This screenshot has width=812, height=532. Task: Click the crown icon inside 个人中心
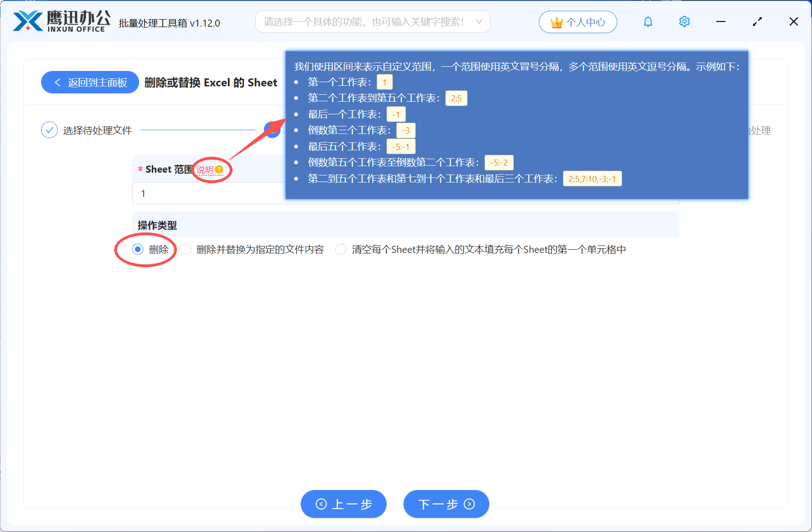[x=556, y=21]
